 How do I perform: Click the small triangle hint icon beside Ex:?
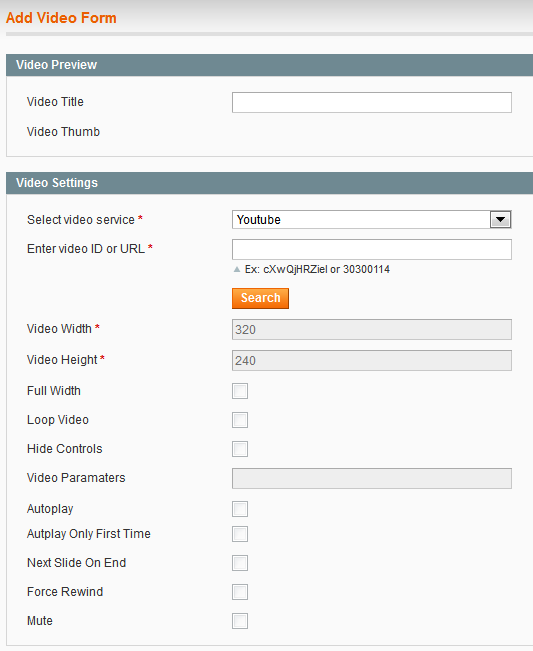click(237, 269)
